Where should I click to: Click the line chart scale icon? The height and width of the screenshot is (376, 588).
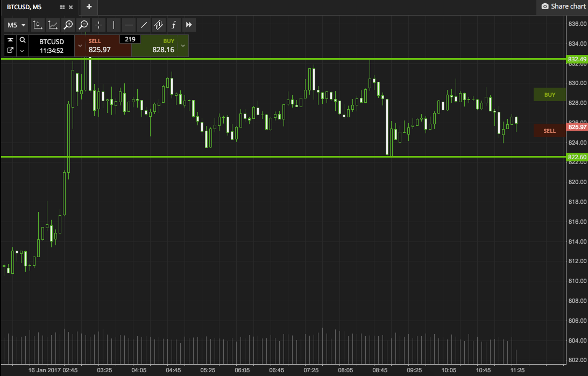point(53,25)
